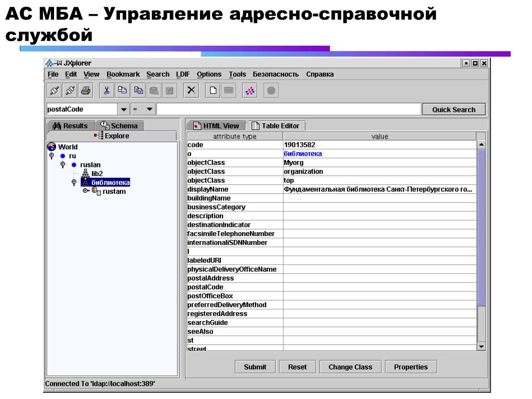Click the Myorg objectClass value
532x399 pixels.
[380, 163]
